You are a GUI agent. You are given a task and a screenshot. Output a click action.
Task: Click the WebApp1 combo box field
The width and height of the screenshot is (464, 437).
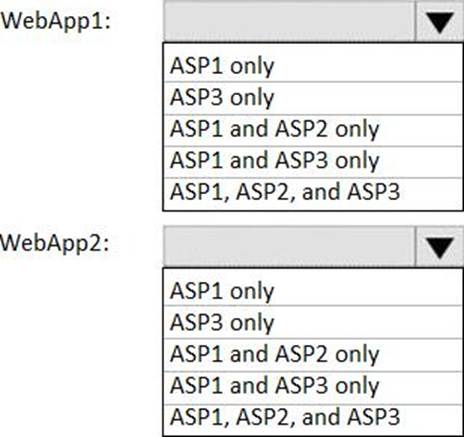pos(289,22)
